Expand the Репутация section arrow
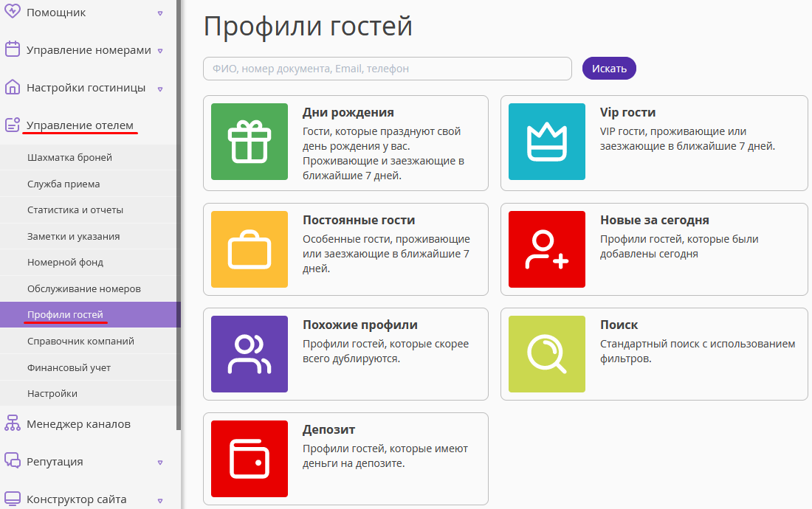Image resolution: width=812 pixels, height=509 pixels. [x=160, y=463]
